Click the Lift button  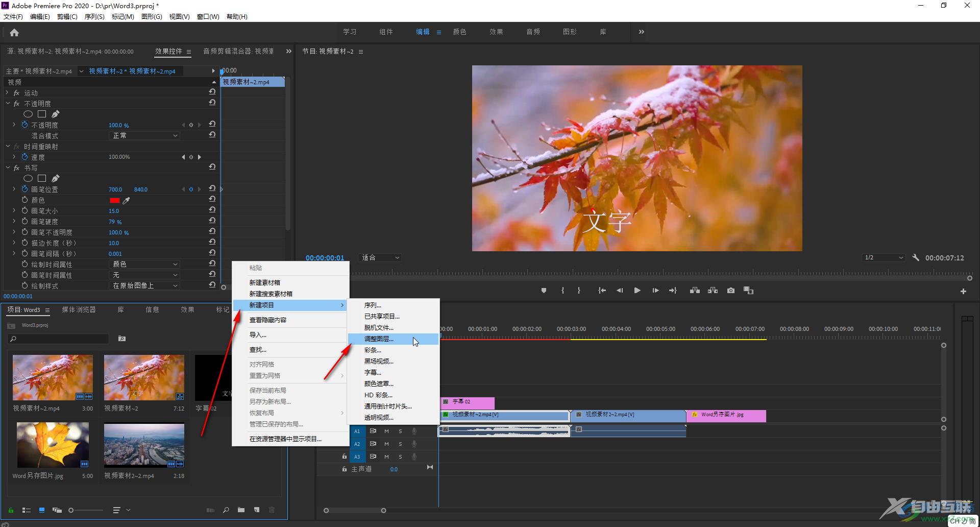[x=695, y=291]
